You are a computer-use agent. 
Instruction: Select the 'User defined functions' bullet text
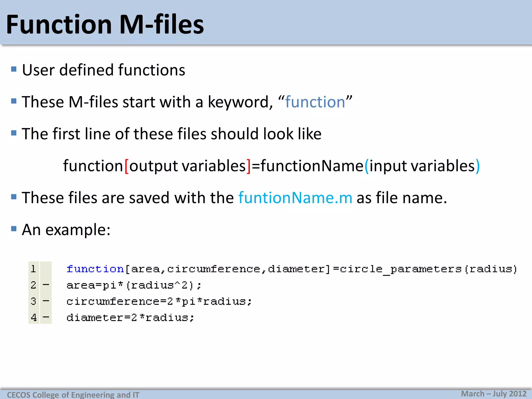coord(103,70)
